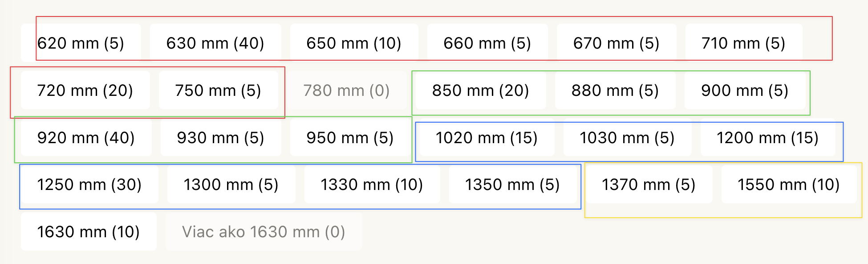This screenshot has height=264, width=868.
Task: Select the 660 mm (5) option
Action: [x=487, y=43]
